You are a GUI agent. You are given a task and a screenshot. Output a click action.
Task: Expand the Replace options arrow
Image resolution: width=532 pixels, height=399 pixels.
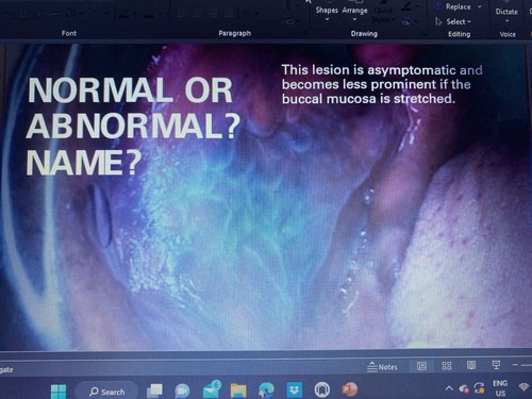tap(480, 7)
